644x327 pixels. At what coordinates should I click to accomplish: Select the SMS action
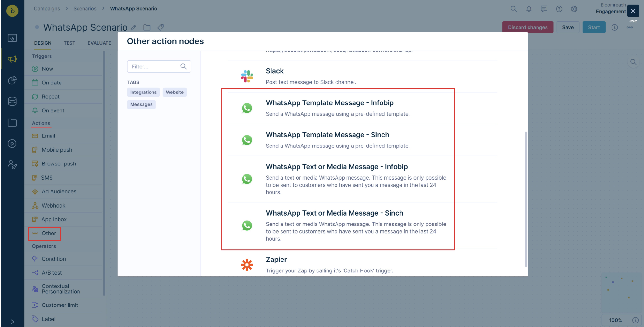click(64, 178)
